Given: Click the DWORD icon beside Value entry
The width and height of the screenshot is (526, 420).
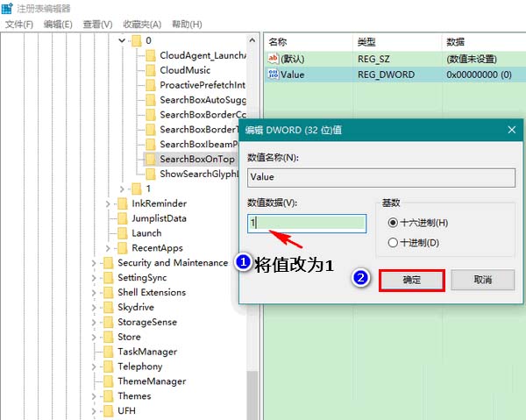Looking at the screenshot, I should click(274, 75).
